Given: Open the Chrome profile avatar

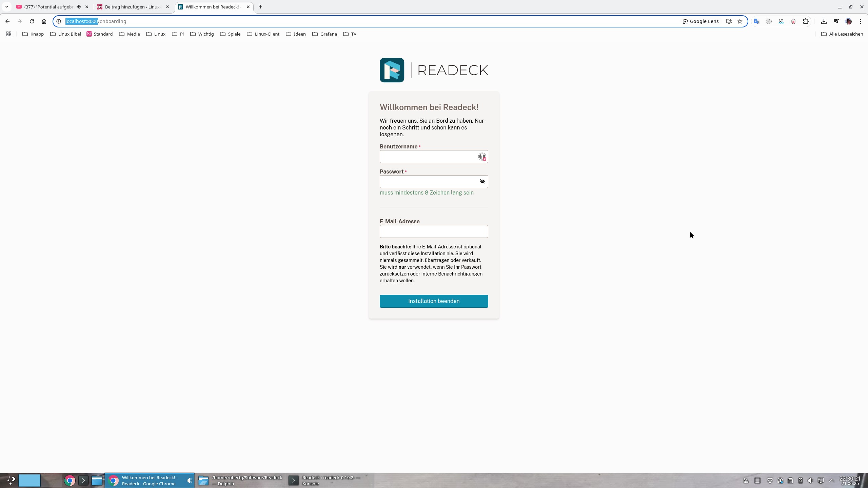Looking at the screenshot, I should click(848, 21).
